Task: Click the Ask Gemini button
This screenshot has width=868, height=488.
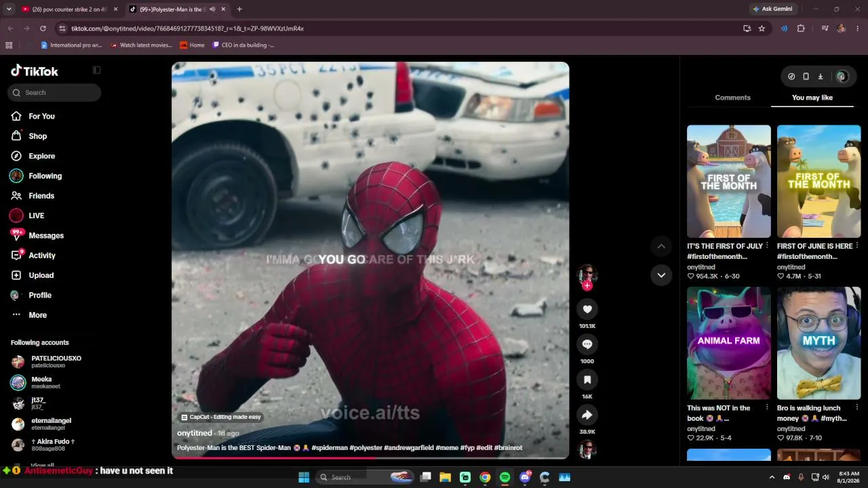Action: [x=772, y=9]
